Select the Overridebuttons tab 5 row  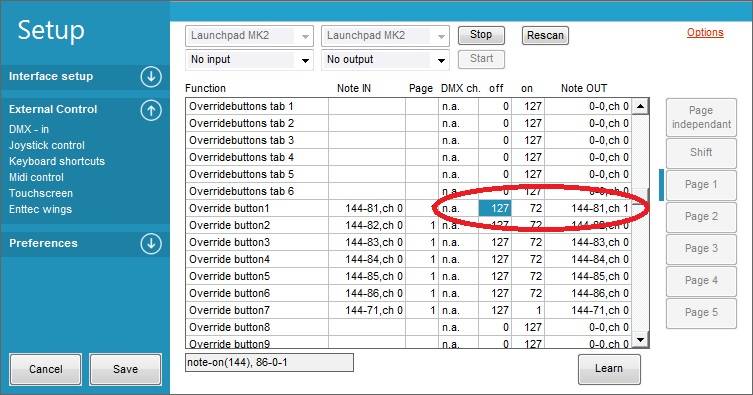(409, 174)
